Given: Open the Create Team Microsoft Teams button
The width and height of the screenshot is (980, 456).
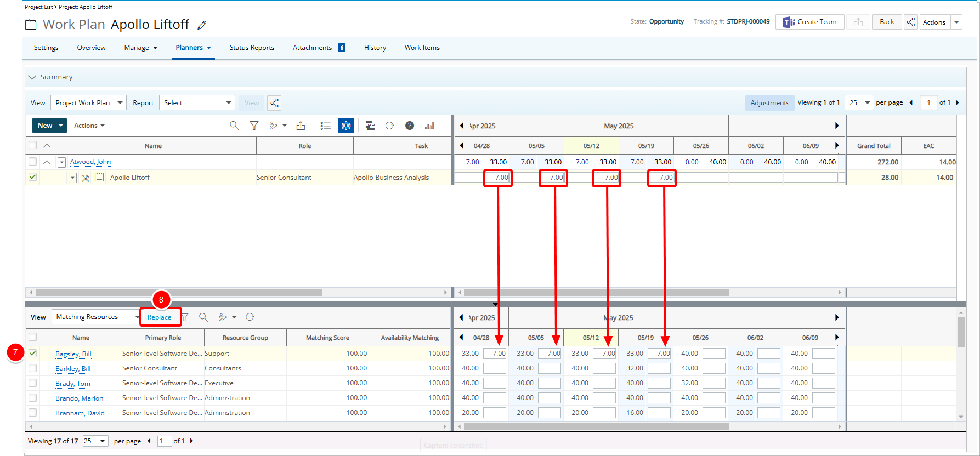Looking at the screenshot, I should [x=809, y=22].
